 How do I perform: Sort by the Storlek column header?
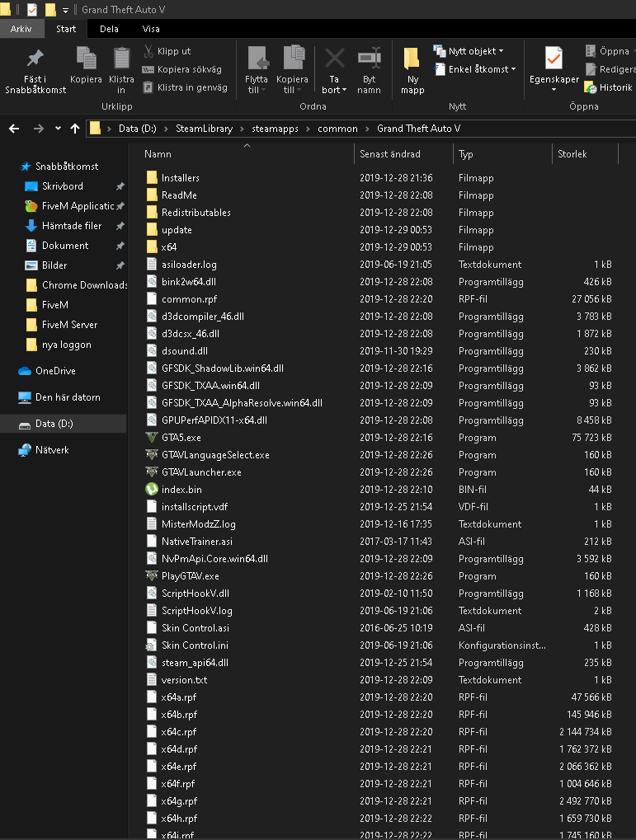[x=572, y=154]
